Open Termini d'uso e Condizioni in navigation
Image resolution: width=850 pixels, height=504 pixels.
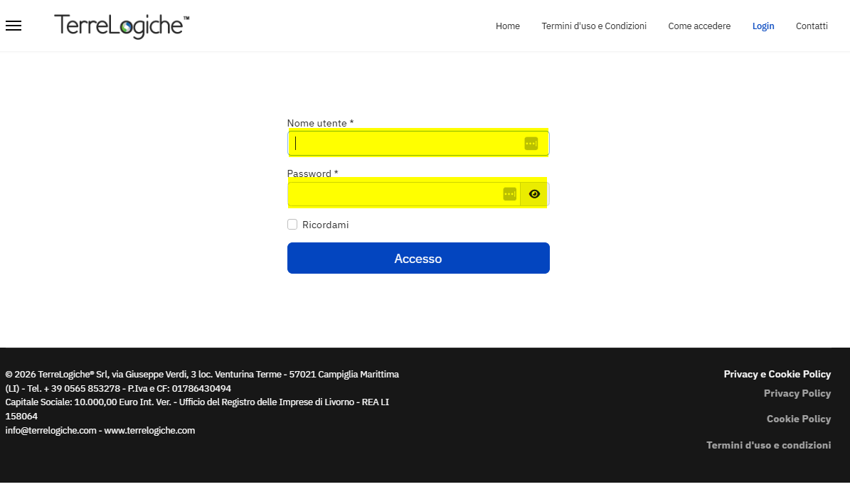pyautogui.click(x=594, y=26)
